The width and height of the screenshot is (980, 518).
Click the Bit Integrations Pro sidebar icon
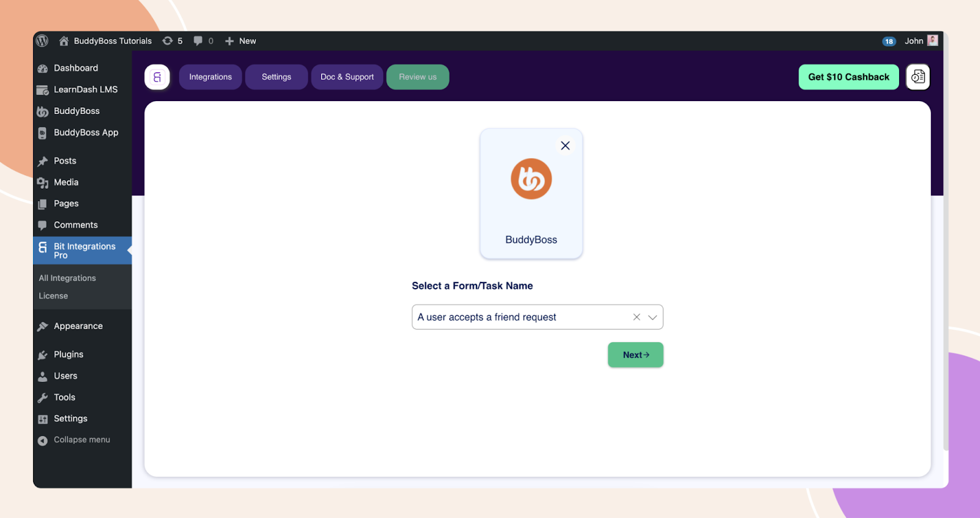coord(42,248)
